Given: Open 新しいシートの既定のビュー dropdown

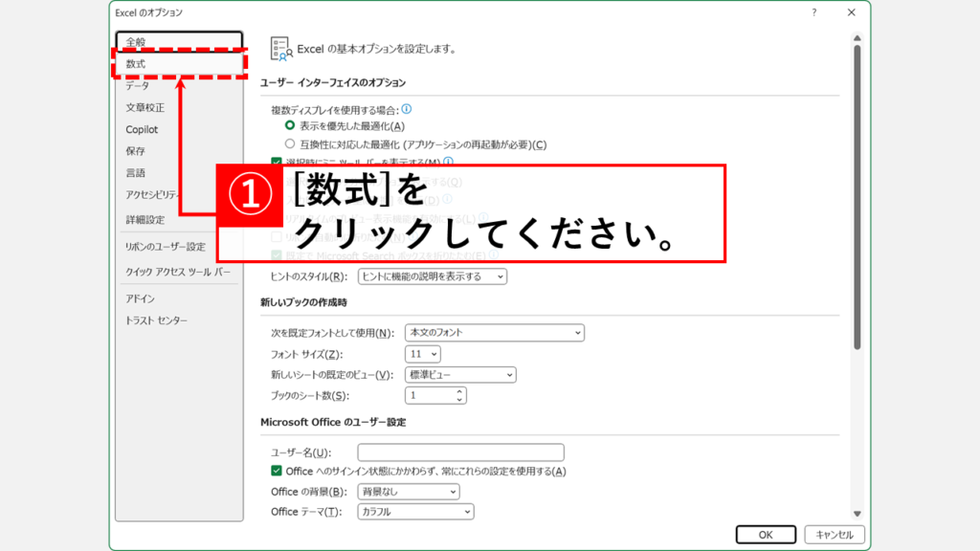Looking at the screenshot, I should point(460,375).
